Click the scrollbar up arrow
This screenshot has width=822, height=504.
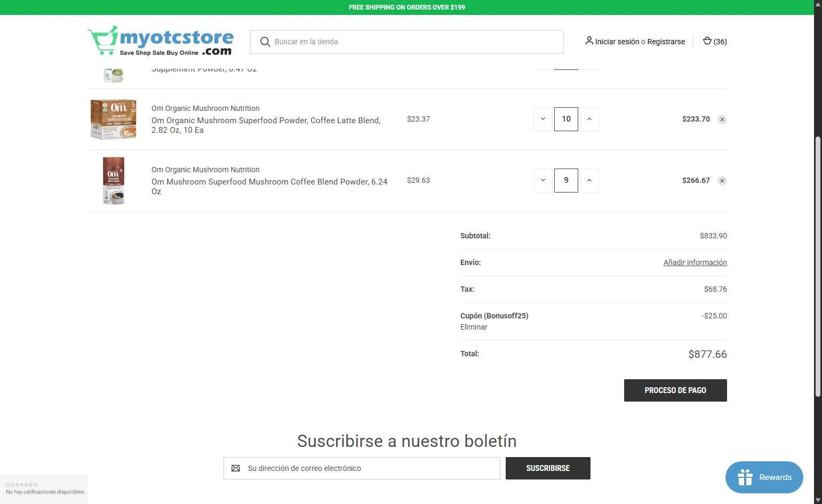click(818, 4)
